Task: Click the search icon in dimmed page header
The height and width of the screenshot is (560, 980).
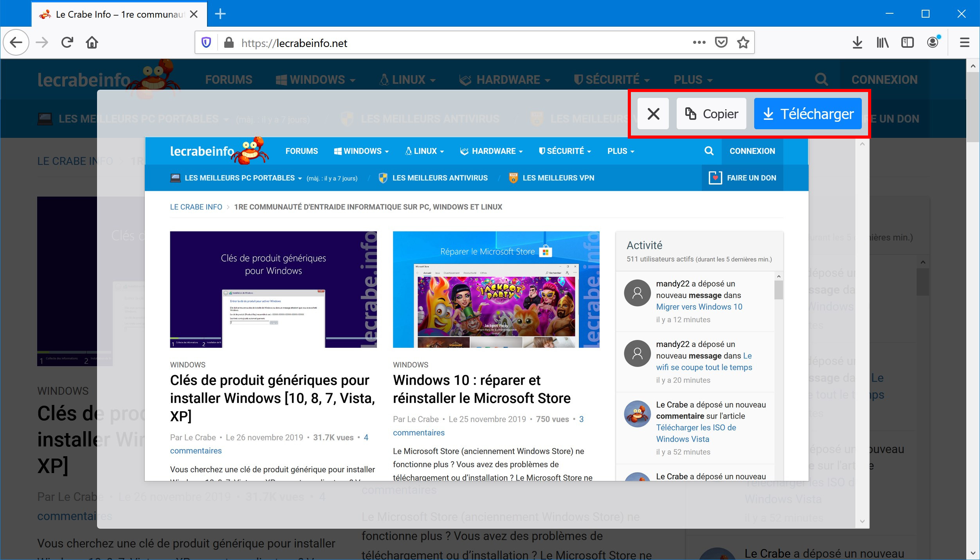Action: coord(821,80)
